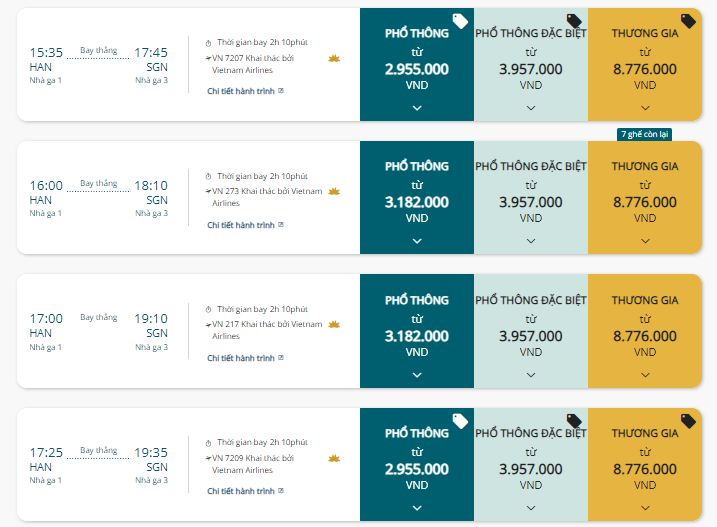Expand the Phổ Thông Đặc Biệt fare for the 16:00 flight
The image size is (717, 527).
(531, 241)
